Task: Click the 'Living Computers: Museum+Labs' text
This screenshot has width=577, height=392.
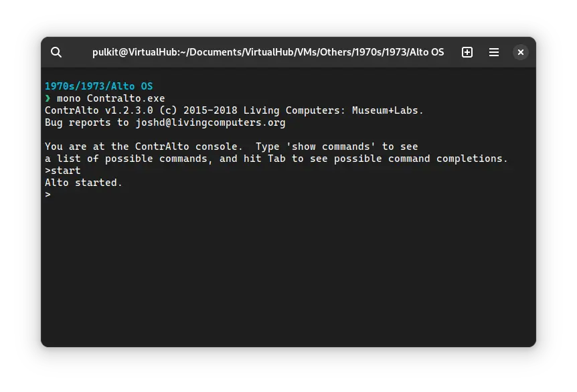Action: pos(333,110)
